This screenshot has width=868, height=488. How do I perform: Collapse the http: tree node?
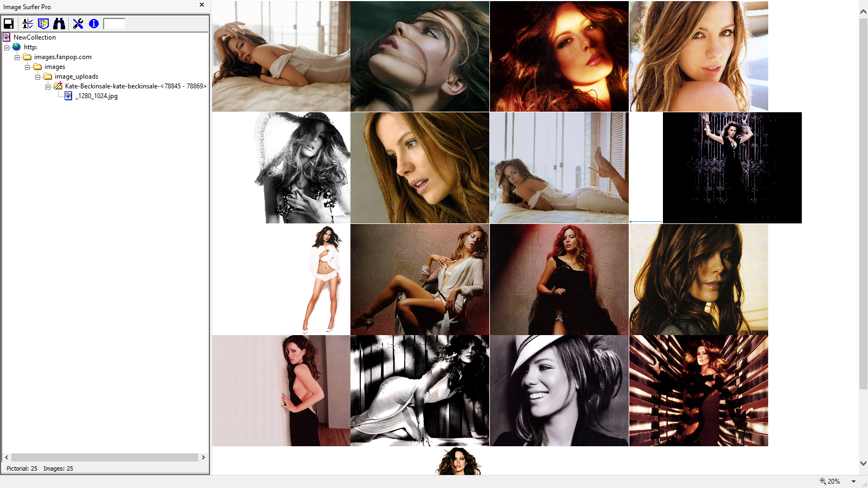point(7,48)
